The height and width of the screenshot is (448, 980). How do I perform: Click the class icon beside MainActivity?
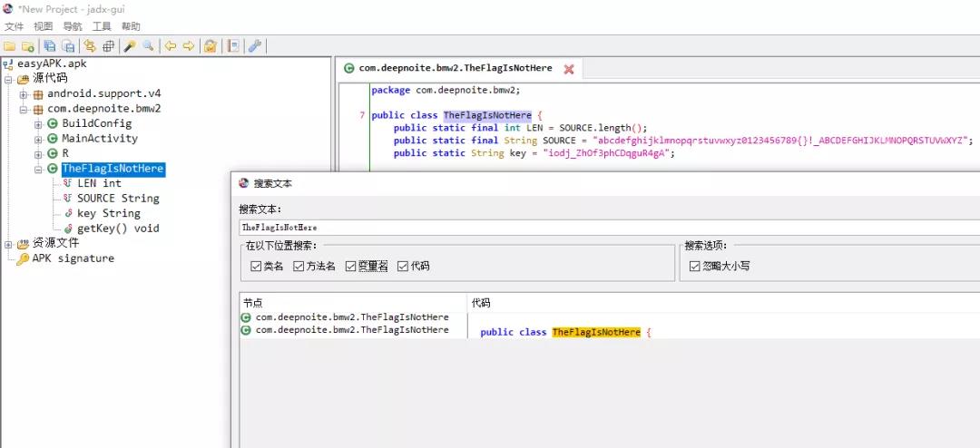pyautogui.click(x=53, y=139)
